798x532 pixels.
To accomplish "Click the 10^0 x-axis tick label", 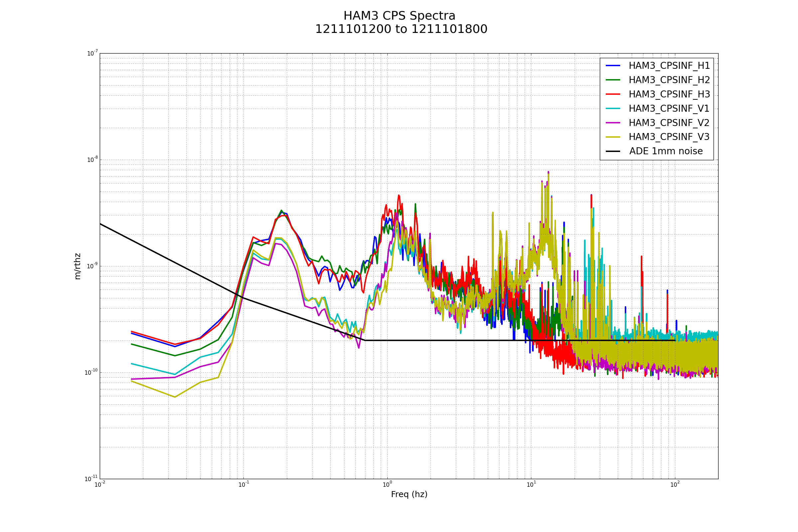I will point(387,484).
